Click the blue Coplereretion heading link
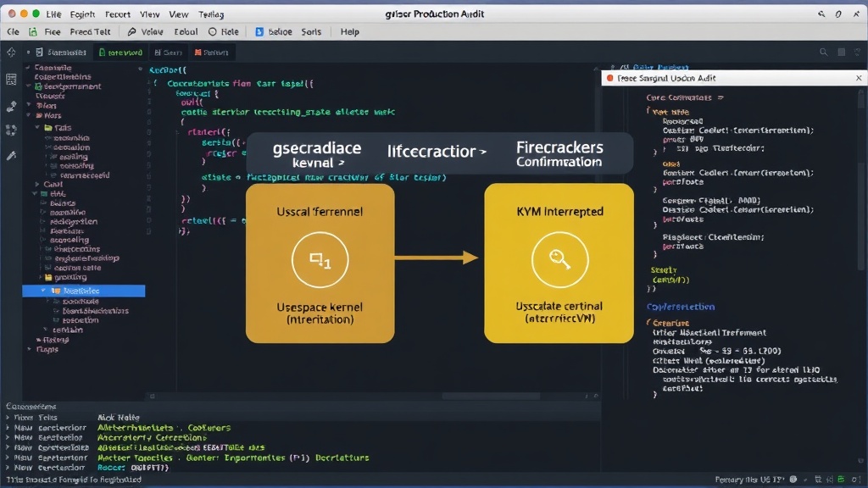The height and width of the screenshot is (488, 868). click(x=681, y=307)
